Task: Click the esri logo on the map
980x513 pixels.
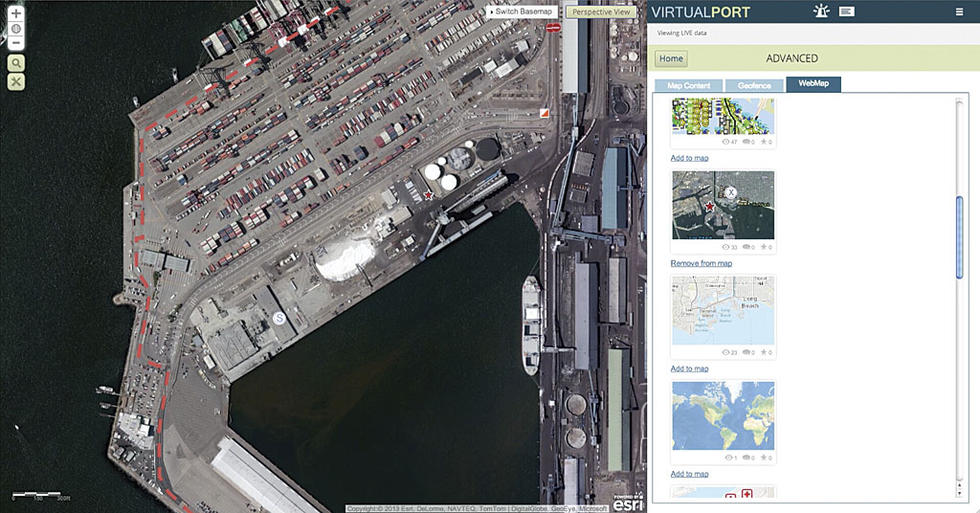Action: click(x=628, y=502)
